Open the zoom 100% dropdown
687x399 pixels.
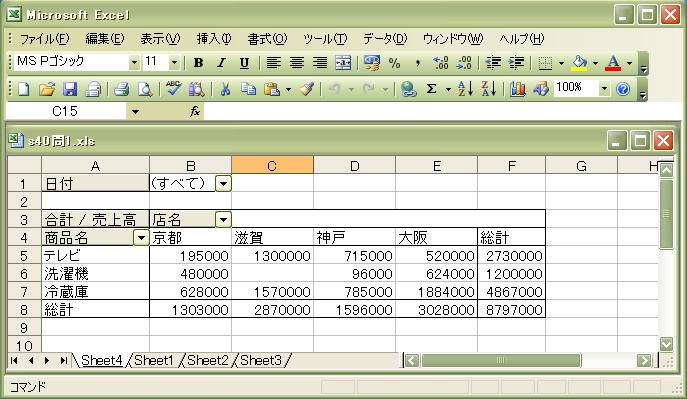click(x=604, y=89)
